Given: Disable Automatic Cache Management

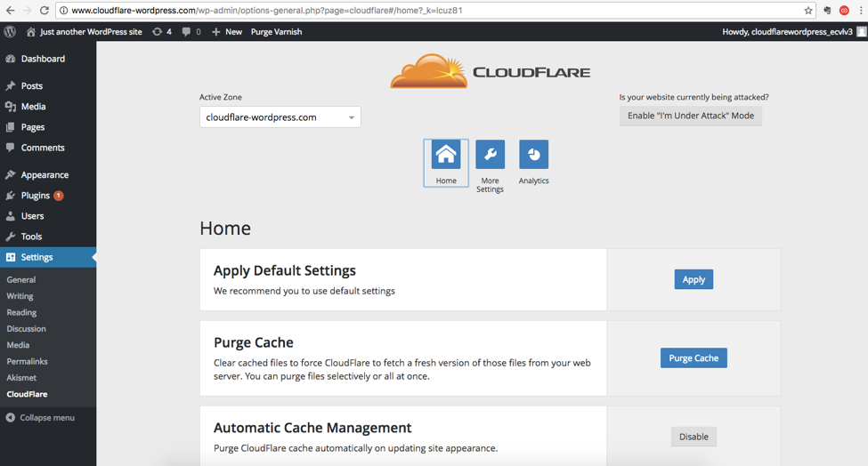Looking at the screenshot, I should pos(694,437).
